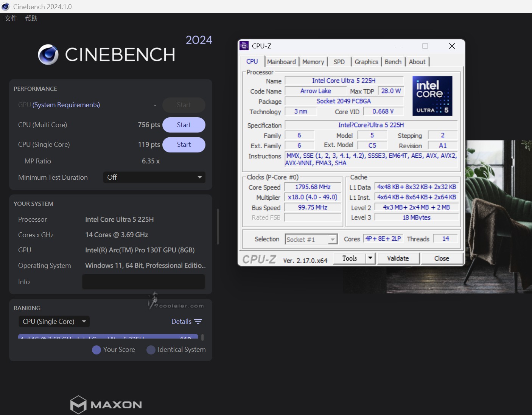Open the Socket #1 selection dropdown
Viewport: 532px width, 415px height.
click(x=332, y=239)
